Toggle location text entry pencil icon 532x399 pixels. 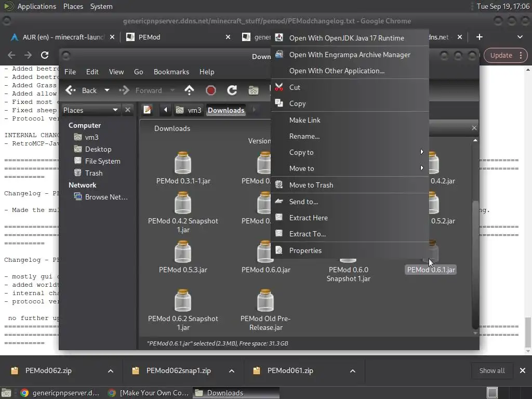click(x=147, y=110)
